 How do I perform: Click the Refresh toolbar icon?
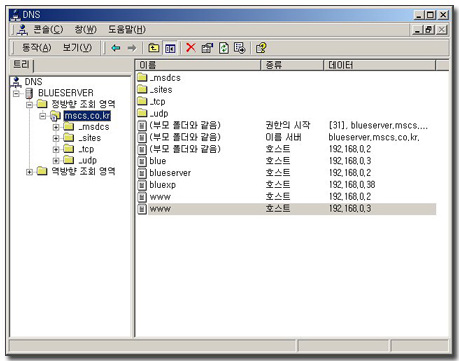coord(224,48)
